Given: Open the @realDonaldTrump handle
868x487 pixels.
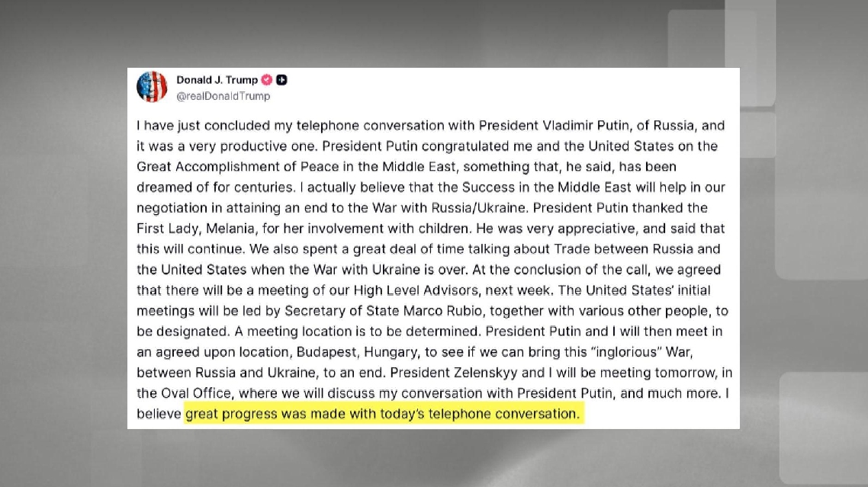Looking at the screenshot, I should pos(223,97).
